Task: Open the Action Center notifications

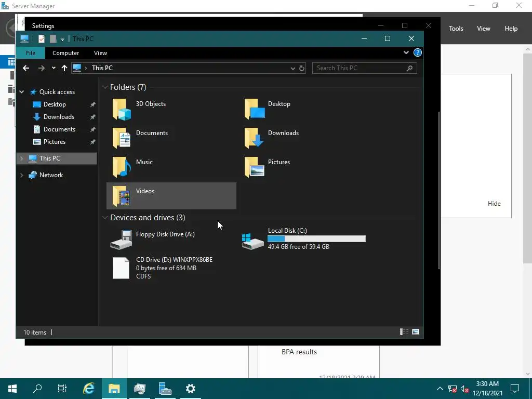Action: pyautogui.click(x=515, y=389)
